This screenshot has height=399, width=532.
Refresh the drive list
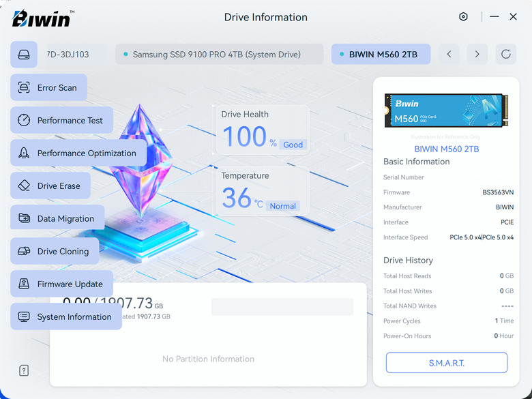(506, 54)
